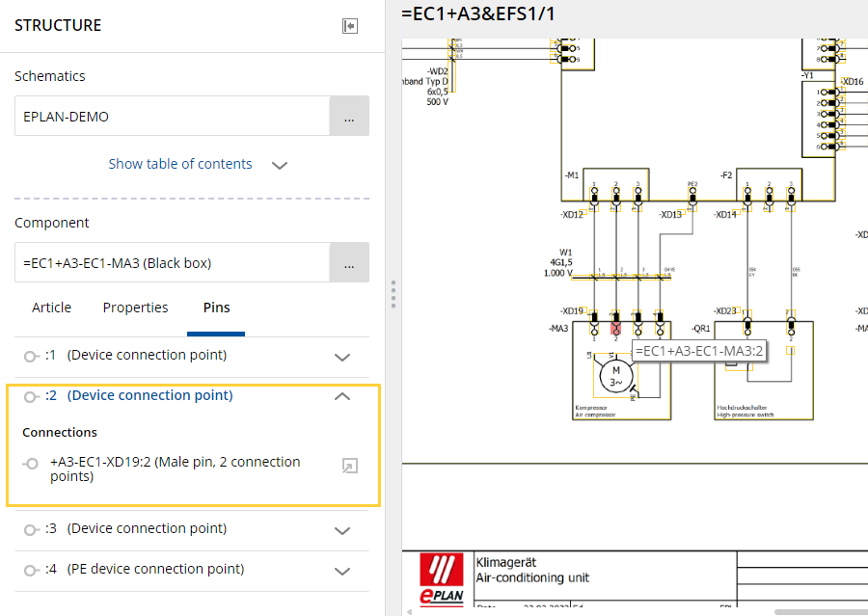Click the -WD2 cable label in schematic

pos(437,71)
